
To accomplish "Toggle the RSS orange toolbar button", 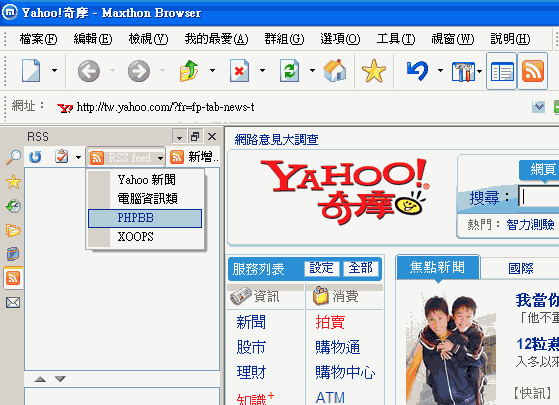I will tap(533, 71).
